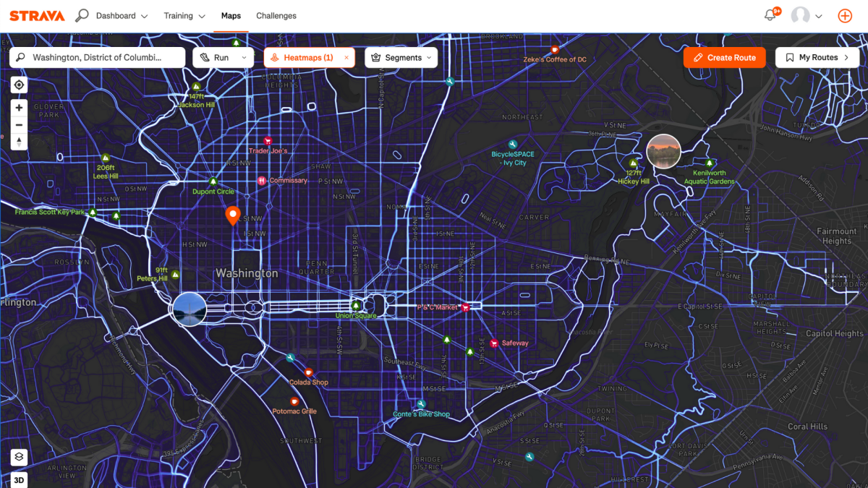Open the Segments dropdown
The image size is (868, 488).
click(401, 58)
